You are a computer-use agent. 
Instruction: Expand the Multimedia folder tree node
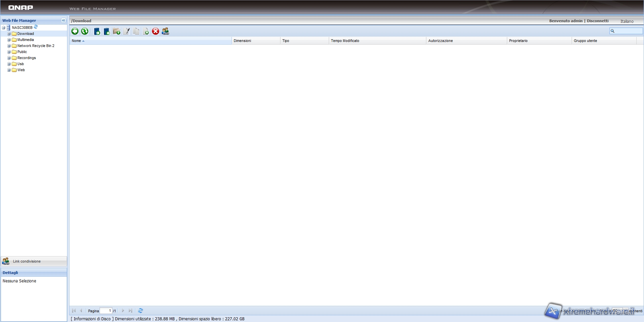coord(9,40)
